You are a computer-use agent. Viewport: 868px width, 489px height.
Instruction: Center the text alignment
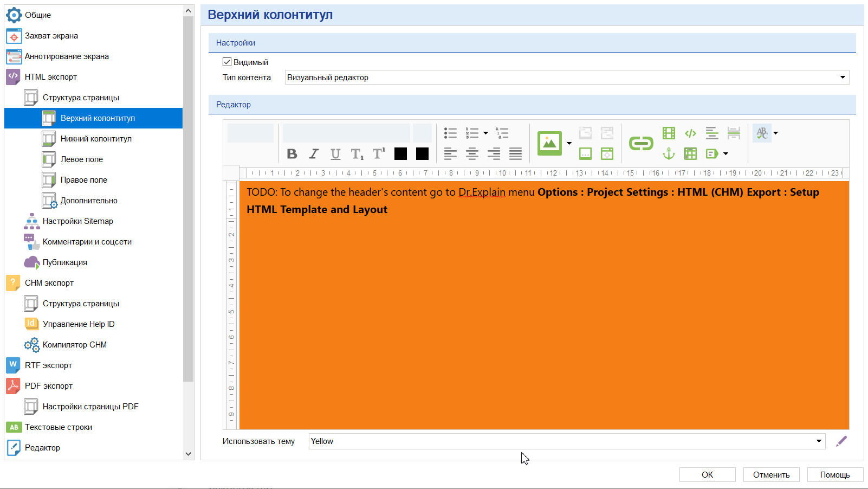tap(472, 154)
